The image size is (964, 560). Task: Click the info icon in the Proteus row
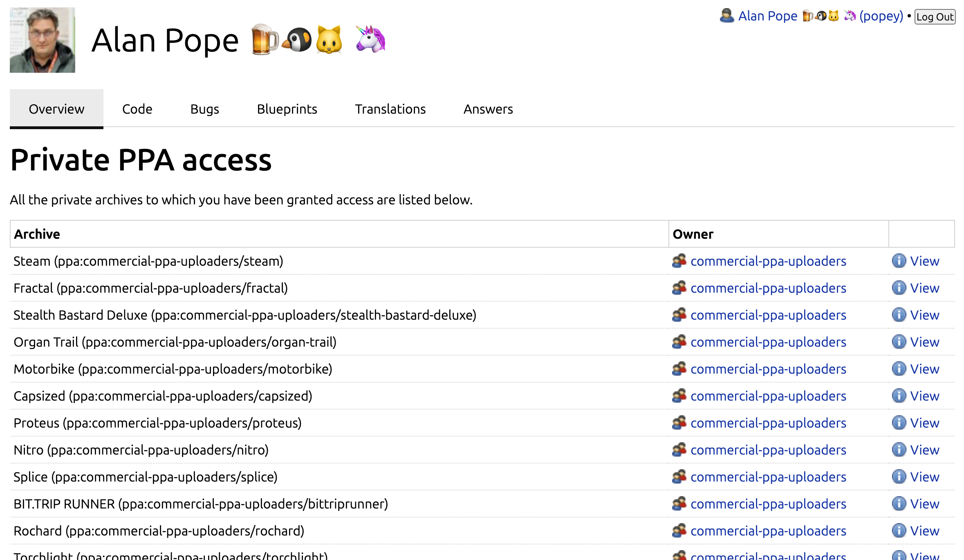tap(899, 423)
